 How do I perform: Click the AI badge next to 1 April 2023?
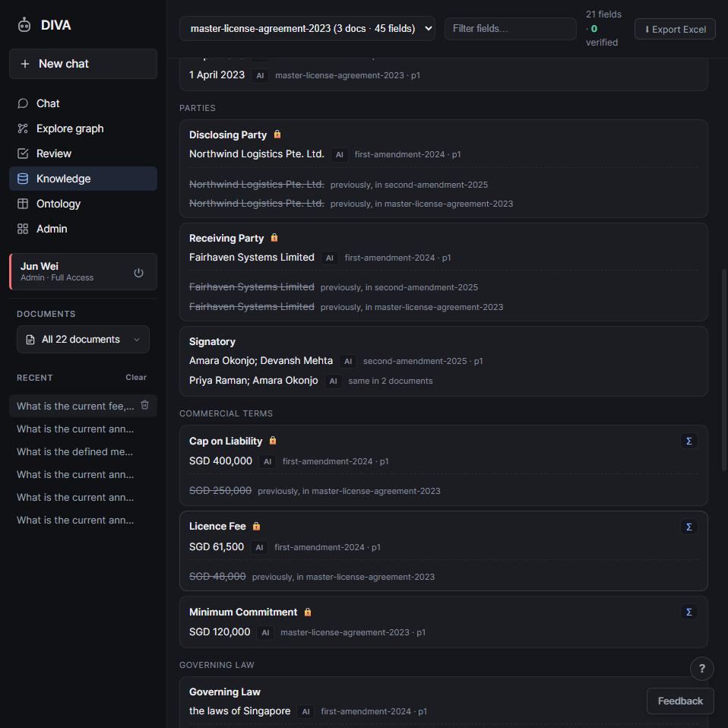click(260, 76)
